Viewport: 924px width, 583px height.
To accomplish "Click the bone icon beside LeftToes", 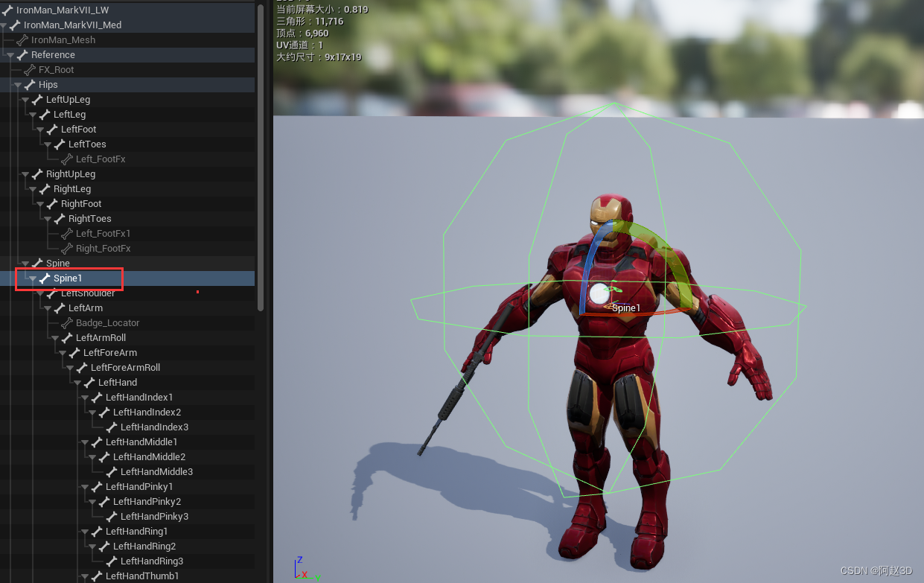I will 60,144.
